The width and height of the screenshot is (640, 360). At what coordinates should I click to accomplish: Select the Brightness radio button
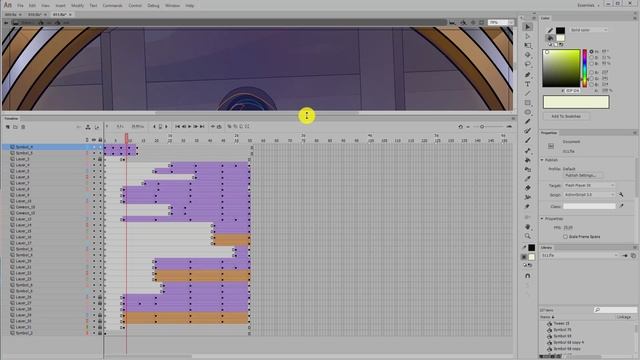(x=591, y=64)
